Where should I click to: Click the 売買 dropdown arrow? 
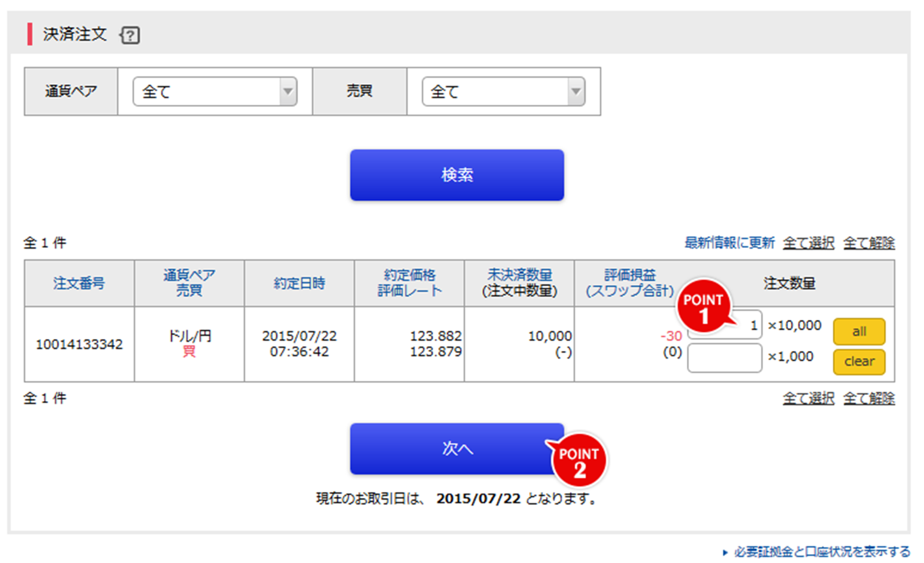(574, 91)
